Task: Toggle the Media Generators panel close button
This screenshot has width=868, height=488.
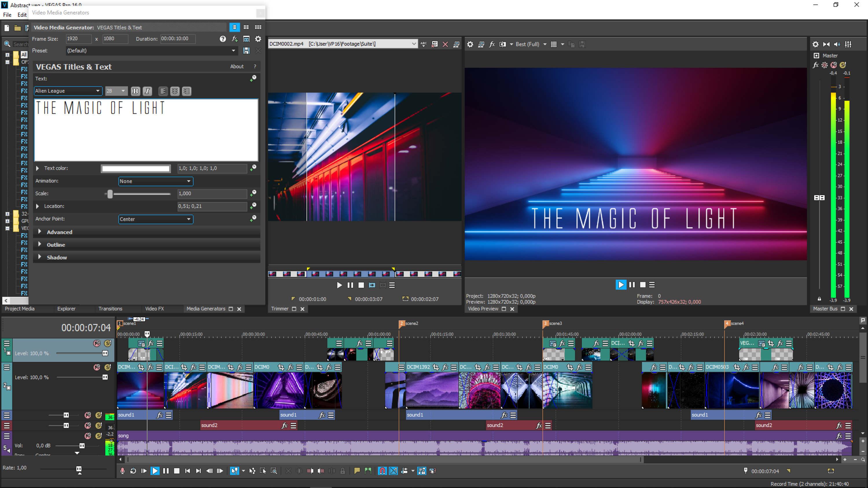Action: 238,309
